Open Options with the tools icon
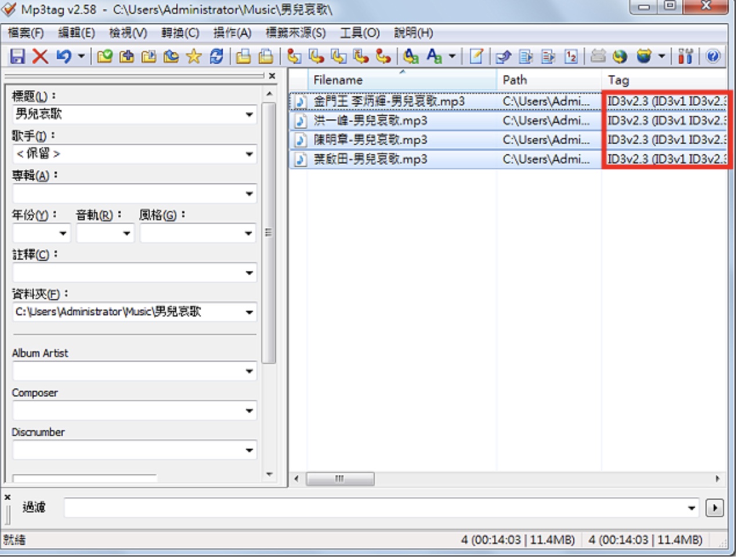The height and width of the screenshot is (560, 738). click(686, 56)
